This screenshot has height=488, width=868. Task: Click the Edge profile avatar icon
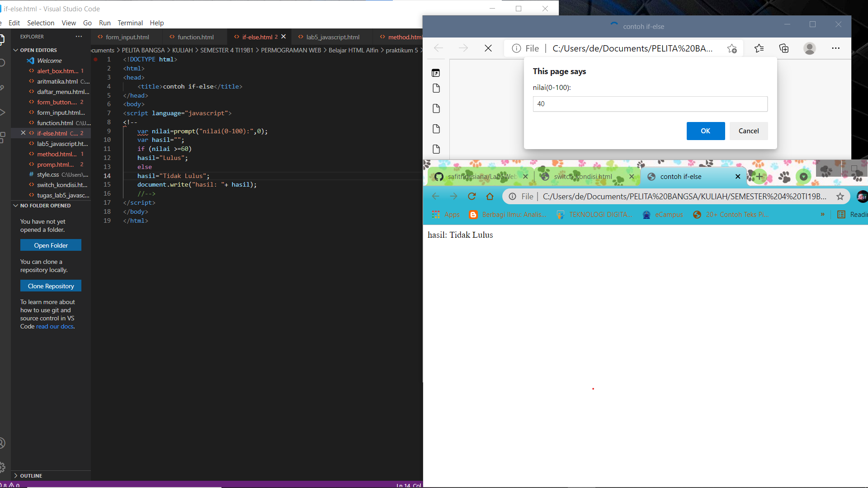(x=810, y=48)
